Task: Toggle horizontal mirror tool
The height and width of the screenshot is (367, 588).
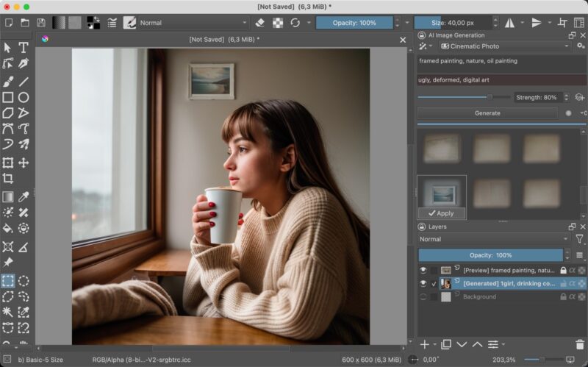Action: click(509, 23)
